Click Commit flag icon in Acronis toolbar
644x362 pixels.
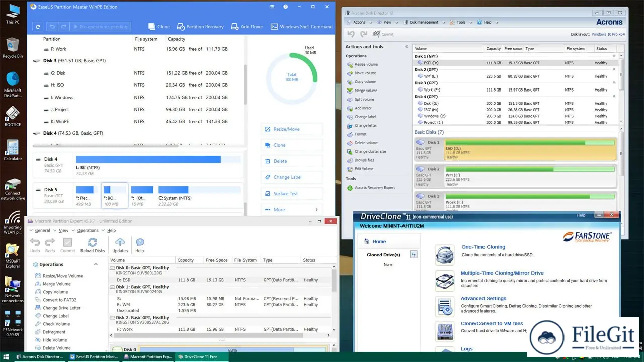point(377,34)
